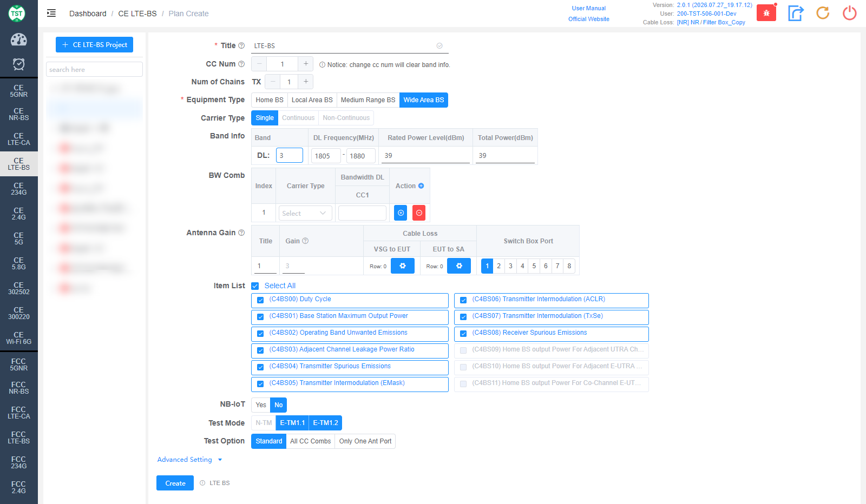The height and width of the screenshot is (504, 866).
Task: Uncheck (C4BS04) Transmitter Spurious Emissions
Action: [260, 367]
